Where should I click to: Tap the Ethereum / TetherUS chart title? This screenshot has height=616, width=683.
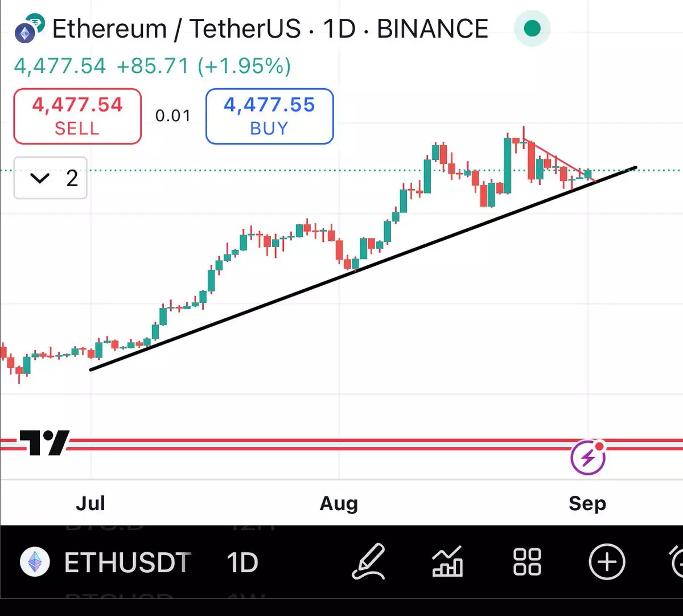coord(176,29)
